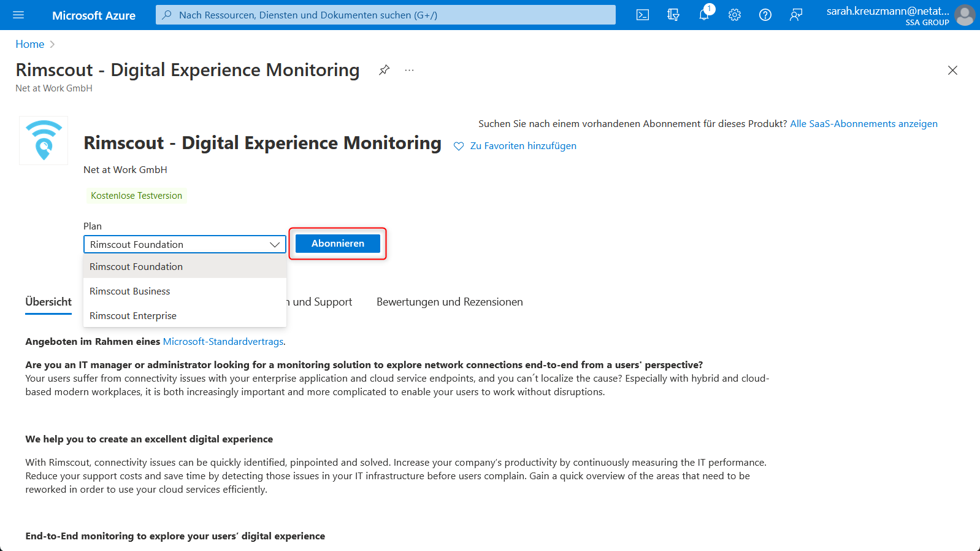Click the Rimscout product logo
This screenshot has height=551, width=980.
(x=44, y=141)
